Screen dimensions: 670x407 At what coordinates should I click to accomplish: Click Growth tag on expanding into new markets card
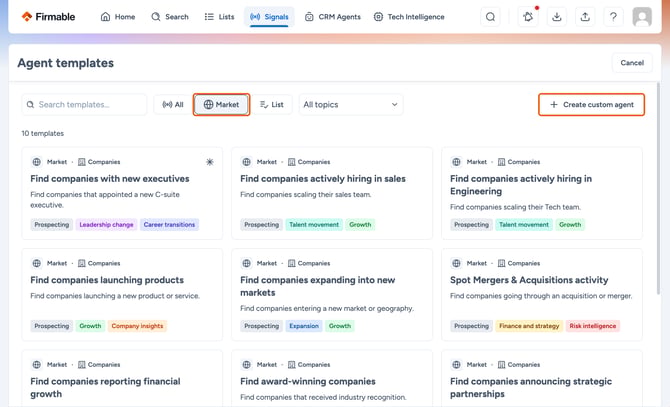click(x=340, y=326)
